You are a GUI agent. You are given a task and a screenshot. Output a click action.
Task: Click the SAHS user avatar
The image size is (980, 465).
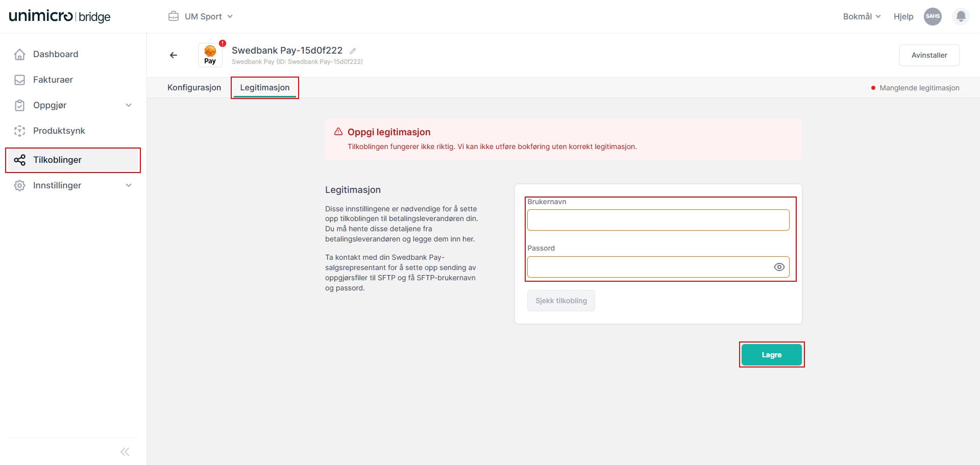pyautogui.click(x=933, y=16)
